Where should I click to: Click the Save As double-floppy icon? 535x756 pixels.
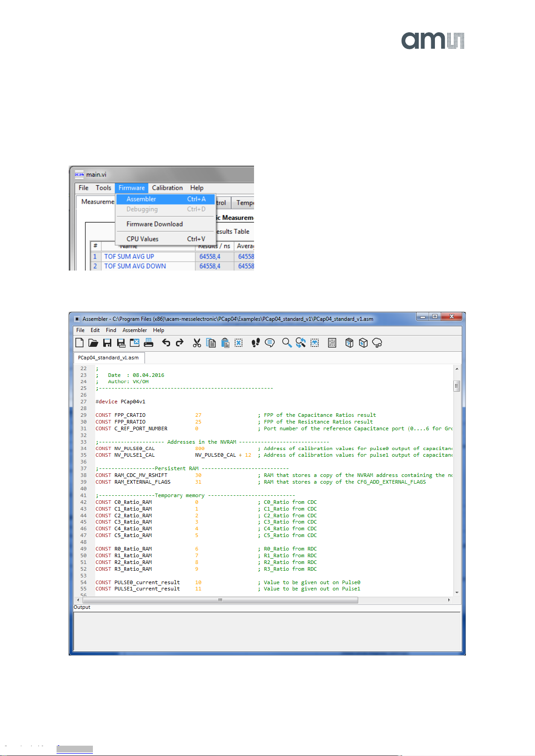tap(121, 343)
